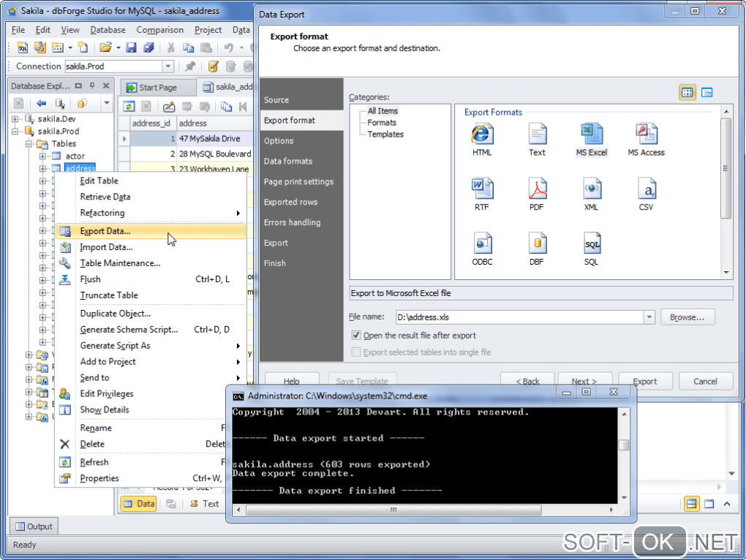746x560 pixels.
Task: Open the Output panel tab
Action: (34, 526)
